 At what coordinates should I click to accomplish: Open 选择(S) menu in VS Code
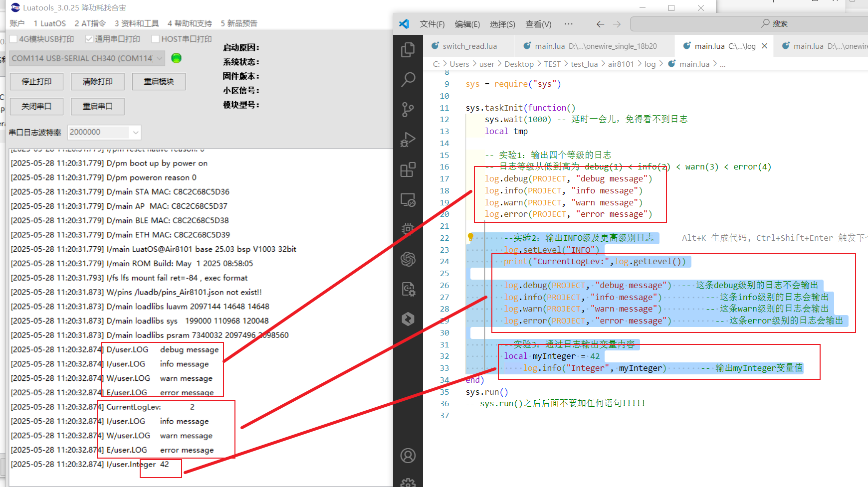coord(502,24)
